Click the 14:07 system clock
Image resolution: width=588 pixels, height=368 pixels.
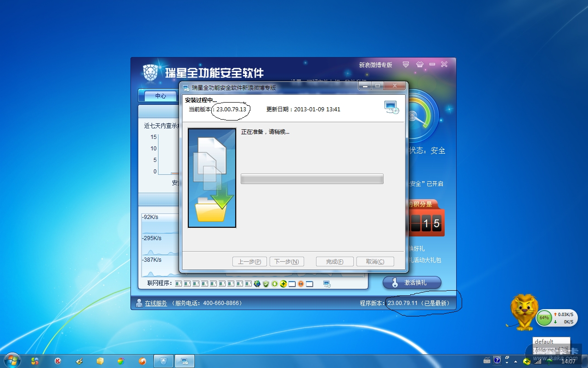[569, 361]
